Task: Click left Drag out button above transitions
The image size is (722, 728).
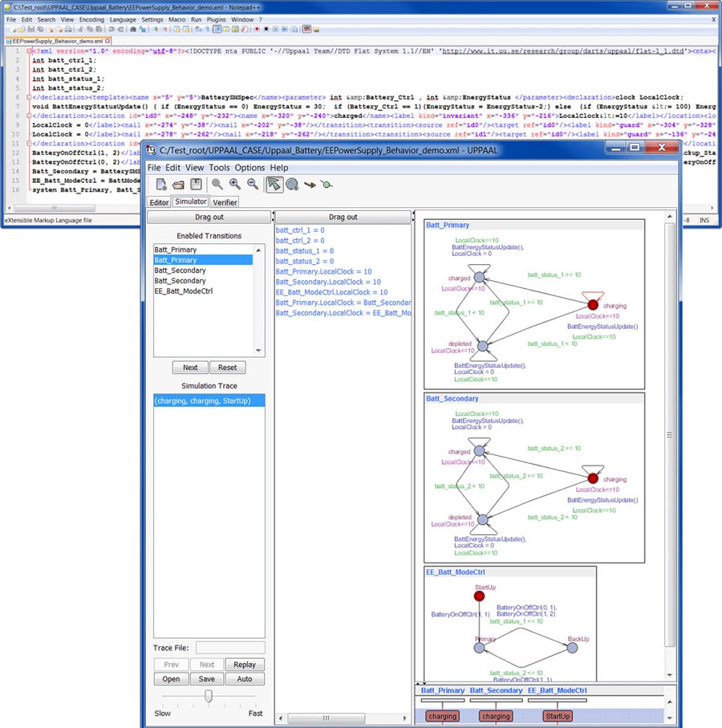Action: tap(209, 217)
